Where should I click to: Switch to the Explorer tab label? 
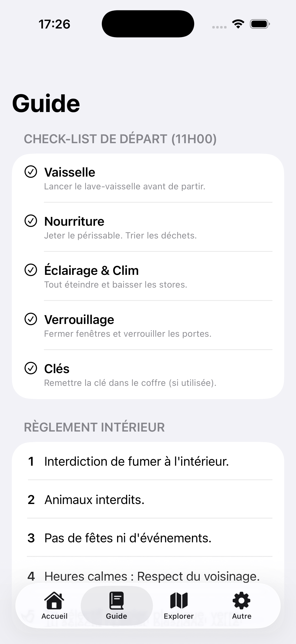(179, 616)
